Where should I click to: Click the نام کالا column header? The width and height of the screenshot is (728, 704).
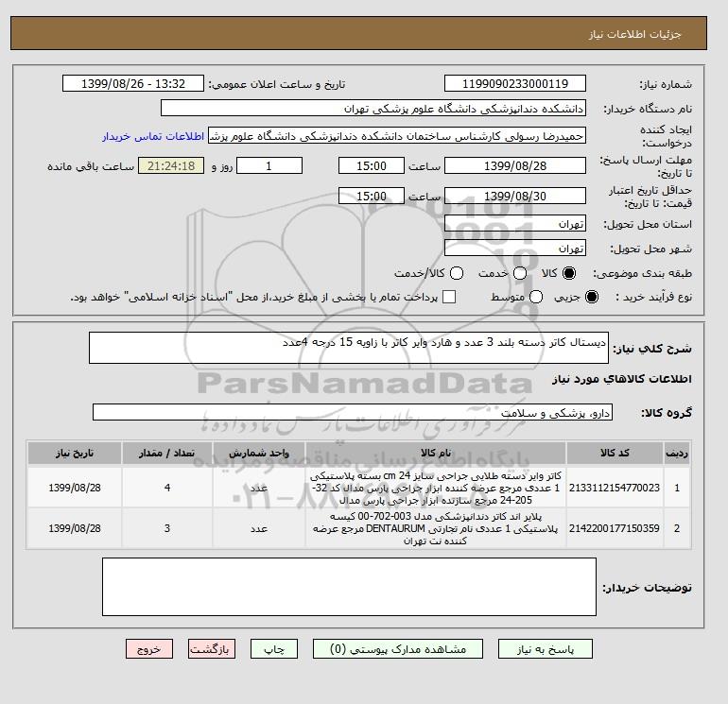tap(436, 453)
